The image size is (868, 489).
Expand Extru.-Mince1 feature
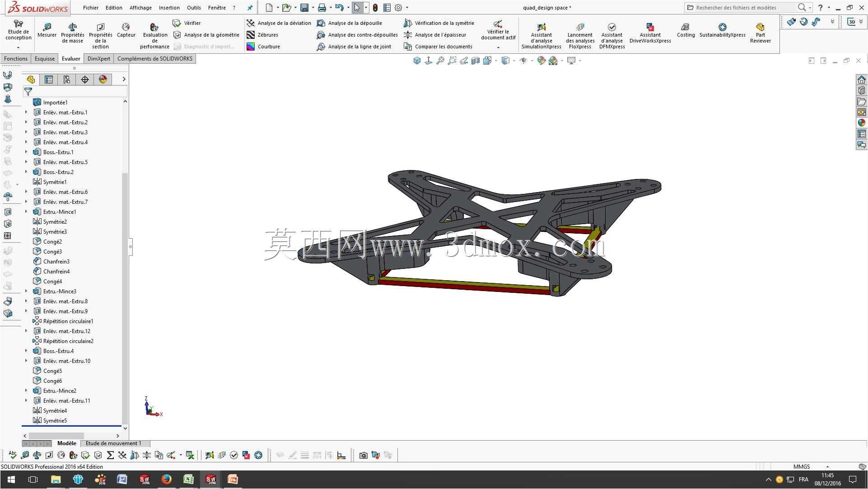pyautogui.click(x=26, y=212)
